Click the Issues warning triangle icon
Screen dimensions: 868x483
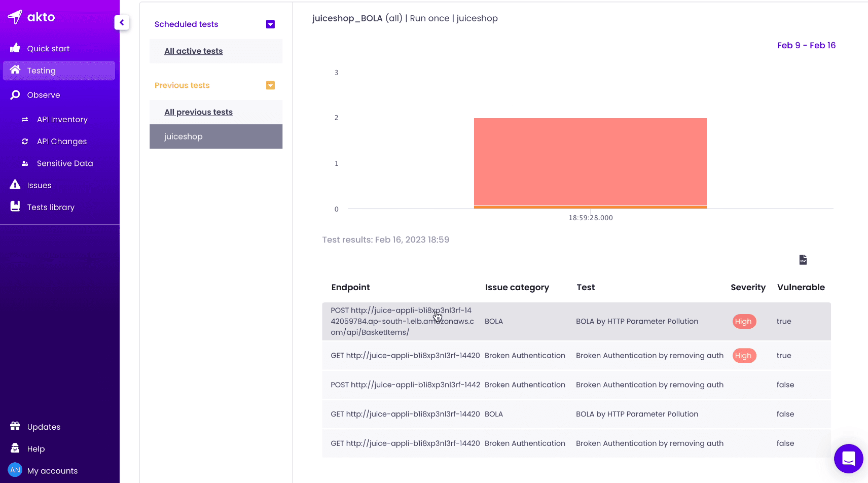point(15,185)
